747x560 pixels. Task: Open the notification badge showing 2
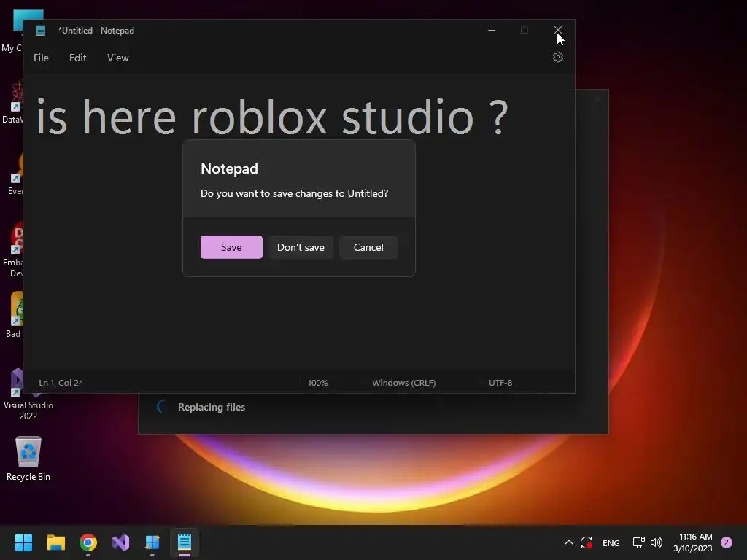tap(727, 542)
